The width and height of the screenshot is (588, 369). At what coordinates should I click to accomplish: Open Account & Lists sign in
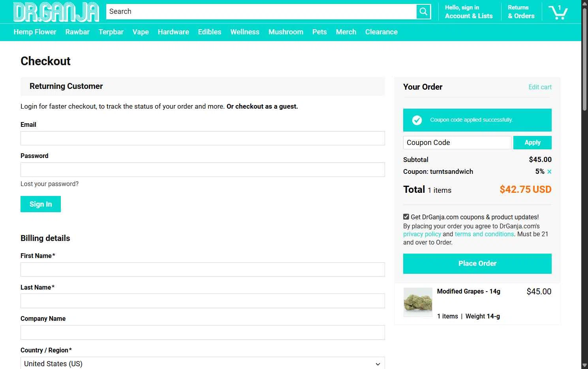coord(469,12)
